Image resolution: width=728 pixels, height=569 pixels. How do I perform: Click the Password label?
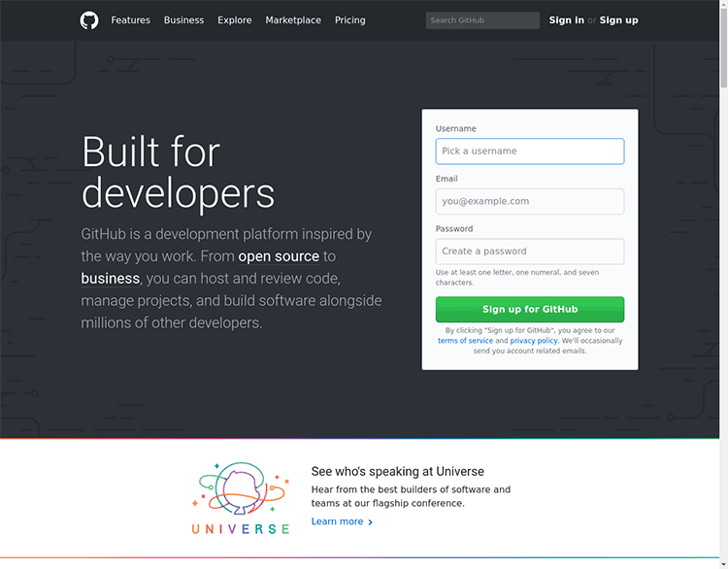coord(454,229)
